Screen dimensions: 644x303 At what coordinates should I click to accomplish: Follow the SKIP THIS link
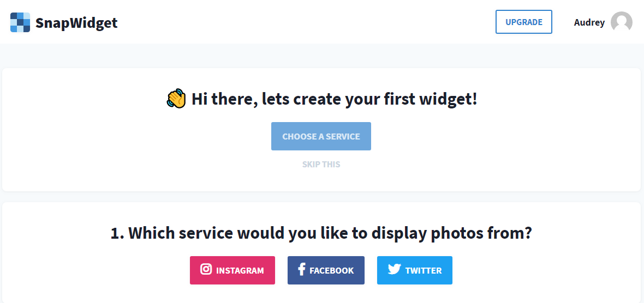[x=321, y=165]
